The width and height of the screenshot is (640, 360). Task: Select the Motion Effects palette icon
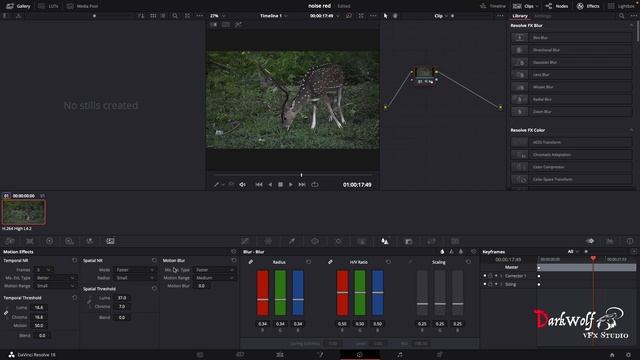point(110,241)
